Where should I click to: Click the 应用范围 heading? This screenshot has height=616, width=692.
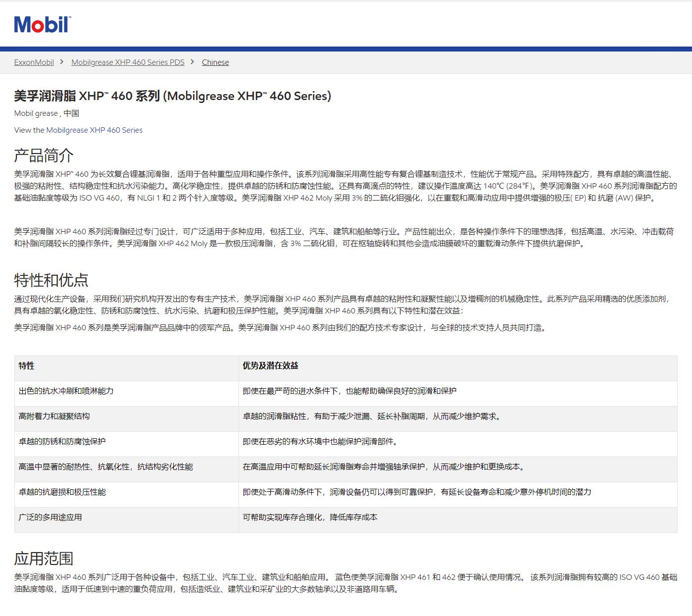coord(44,558)
